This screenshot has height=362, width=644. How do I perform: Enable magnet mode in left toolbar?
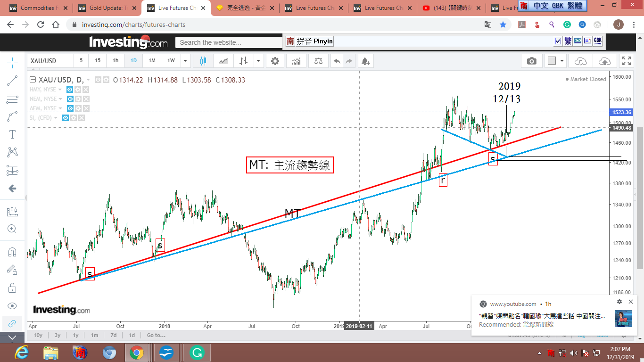tap(12, 252)
